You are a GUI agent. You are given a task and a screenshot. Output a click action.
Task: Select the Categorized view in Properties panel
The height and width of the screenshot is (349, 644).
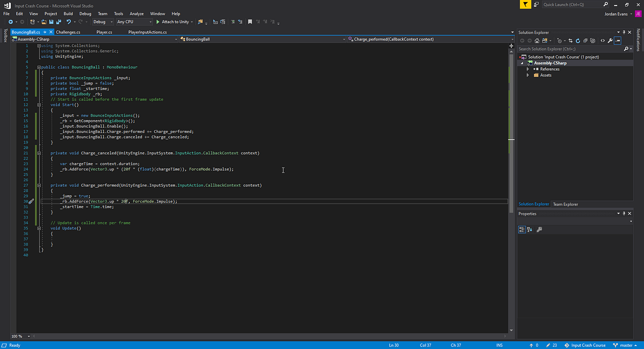tap(522, 229)
